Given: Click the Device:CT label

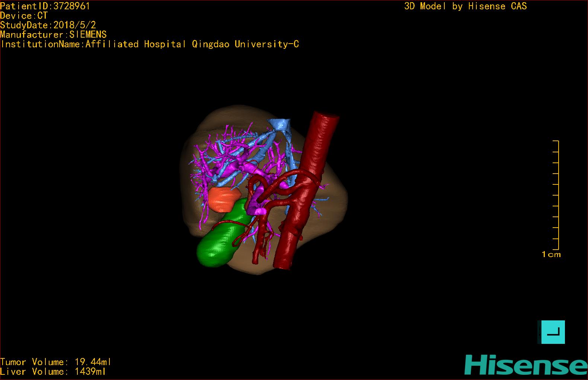Looking at the screenshot, I should 24,16.
